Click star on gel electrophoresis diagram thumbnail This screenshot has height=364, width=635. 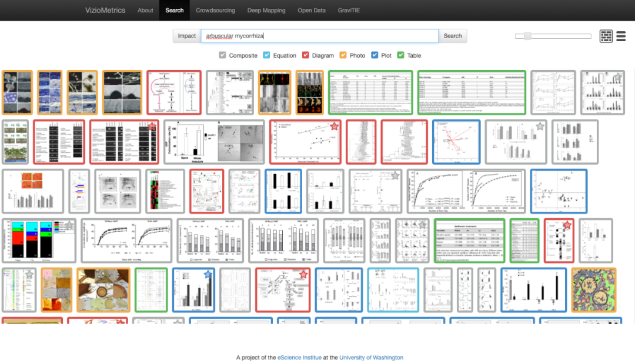tap(152, 126)
